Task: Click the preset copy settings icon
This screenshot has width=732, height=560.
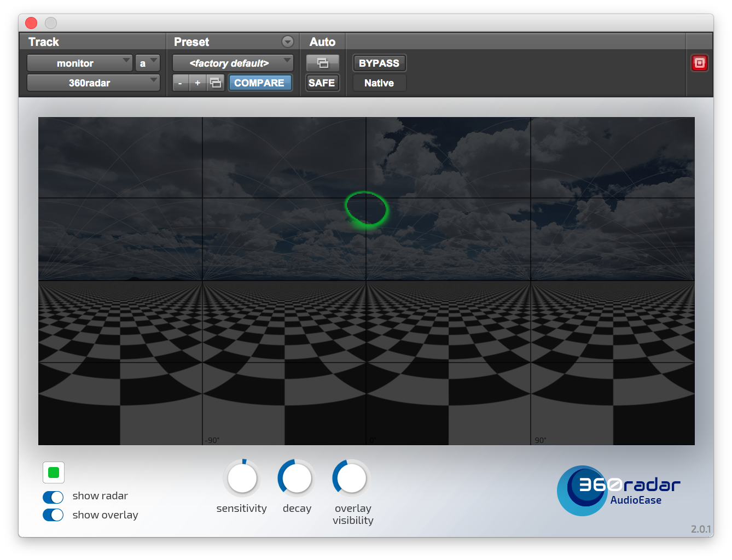Action: coord(216,83)
